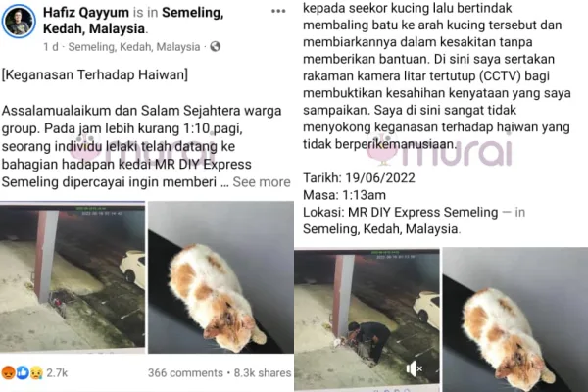View the 8.3k shares list
The width and height of the screenshot is (588, 392).
point(263,372)
